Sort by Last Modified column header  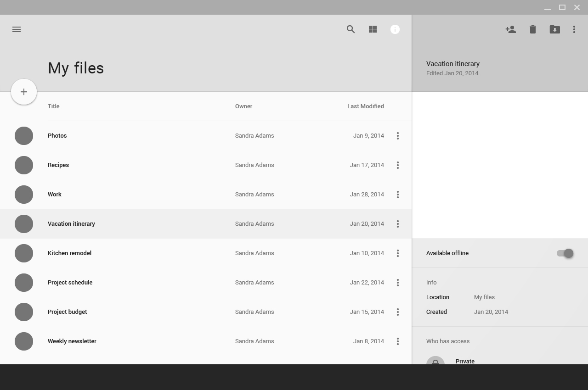365,106
